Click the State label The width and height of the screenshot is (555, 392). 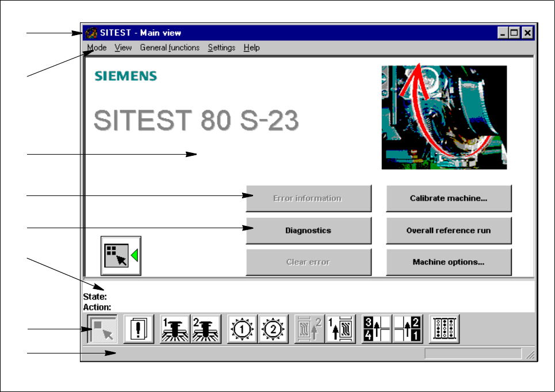click(95, 297)
